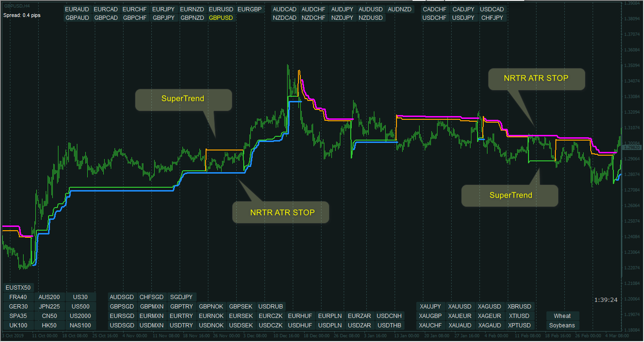Switch to USDZAR symbol
Image resolution: width=644 pixels, height=342 pixels.
click(360, 325)
